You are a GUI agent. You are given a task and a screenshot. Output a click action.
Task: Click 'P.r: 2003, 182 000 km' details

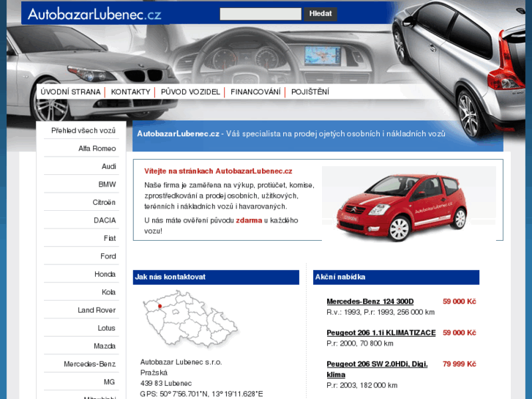coord(362,385)
